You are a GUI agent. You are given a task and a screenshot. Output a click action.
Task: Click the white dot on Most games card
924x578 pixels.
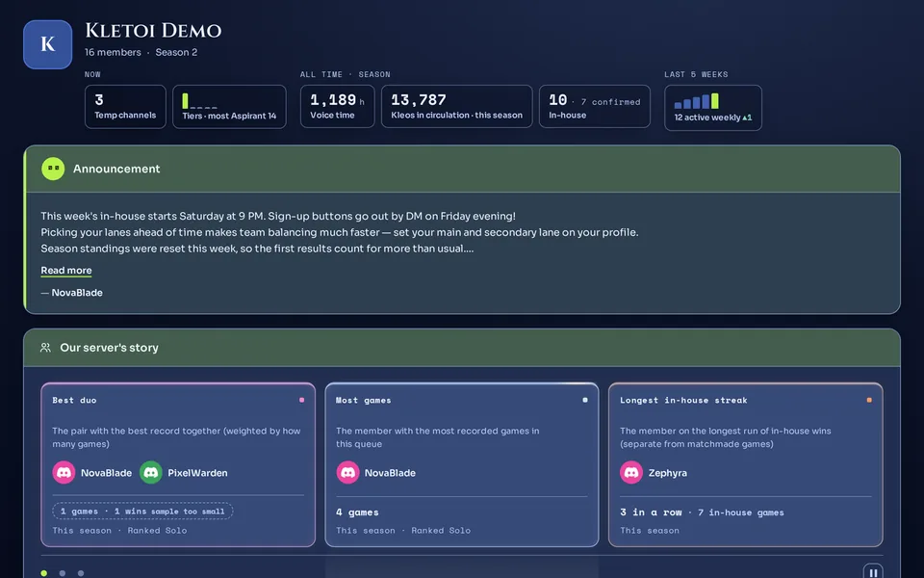coord(585,400)
